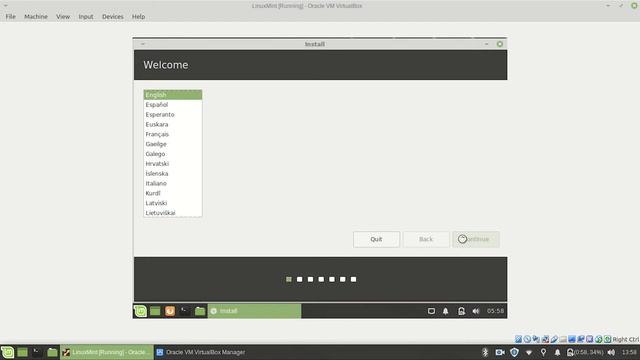Choose Íslenska from the language list
Screen dimensions: 640x360
[x=173, y=173]
